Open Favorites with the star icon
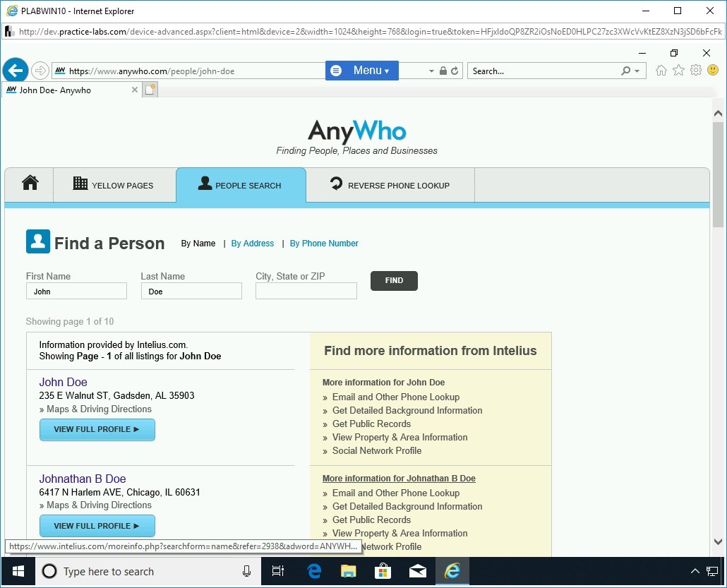Screen dimensions: 727x588 click(x=678, y=70)
